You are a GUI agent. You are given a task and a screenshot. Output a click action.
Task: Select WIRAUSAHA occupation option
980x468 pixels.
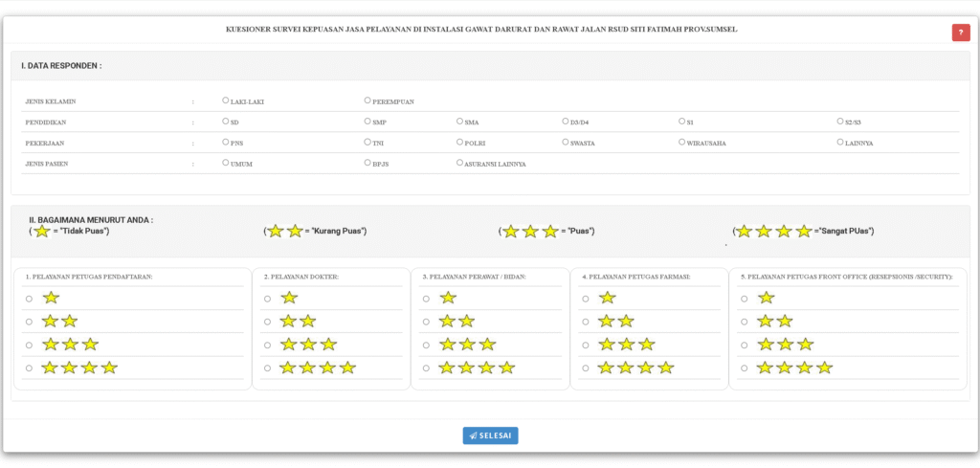pos(681,142)
